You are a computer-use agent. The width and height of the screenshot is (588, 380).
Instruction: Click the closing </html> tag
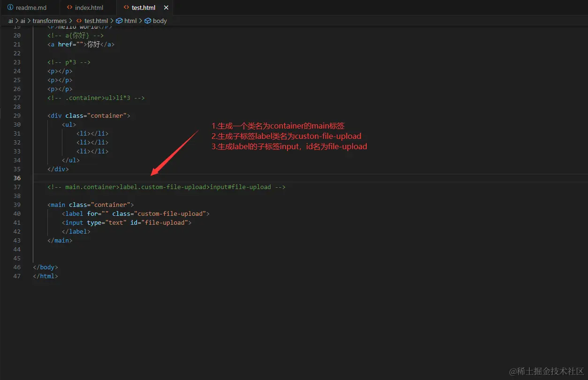click(x=45, y=276)
